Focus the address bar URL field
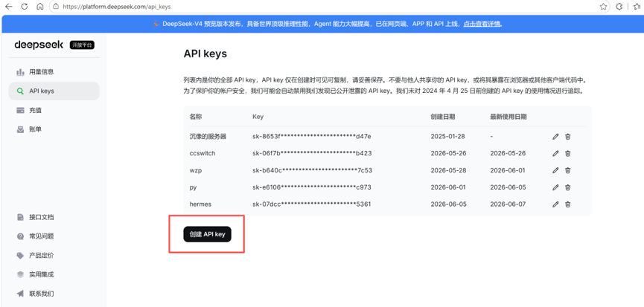Screen dimensions: 644x307 tap(328, 7)
